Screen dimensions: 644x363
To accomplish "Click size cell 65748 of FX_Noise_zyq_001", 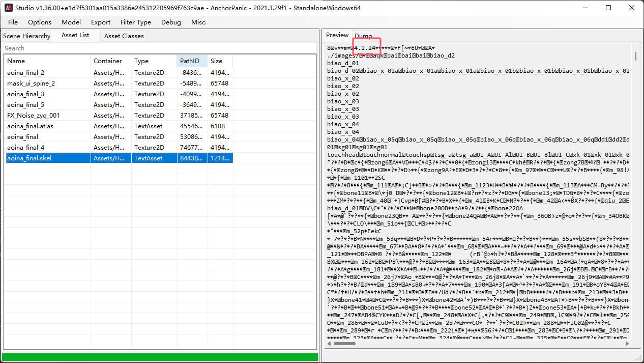I will pyautogui.click(x=219, y=116).
